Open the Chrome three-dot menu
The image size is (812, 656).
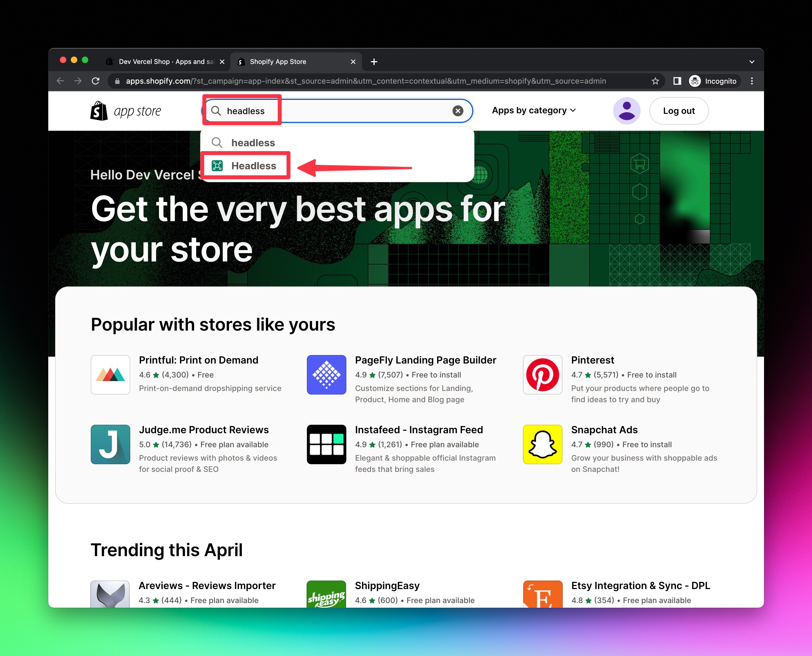tap(752, 81)
